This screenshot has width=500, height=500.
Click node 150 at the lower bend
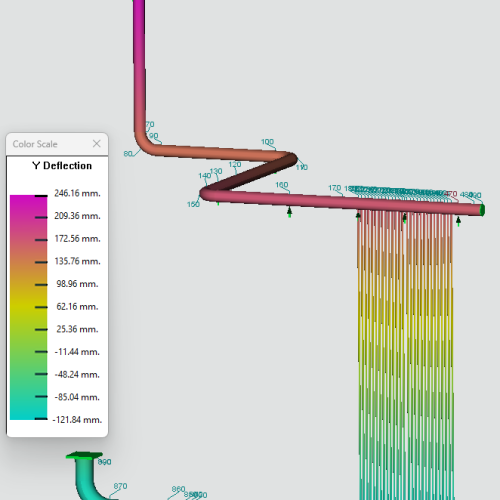(x=193, y=204)
